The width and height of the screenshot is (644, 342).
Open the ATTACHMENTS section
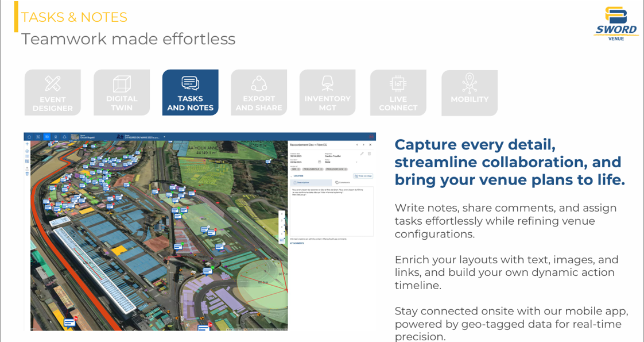pyautogui.click(x=297, y=243)
